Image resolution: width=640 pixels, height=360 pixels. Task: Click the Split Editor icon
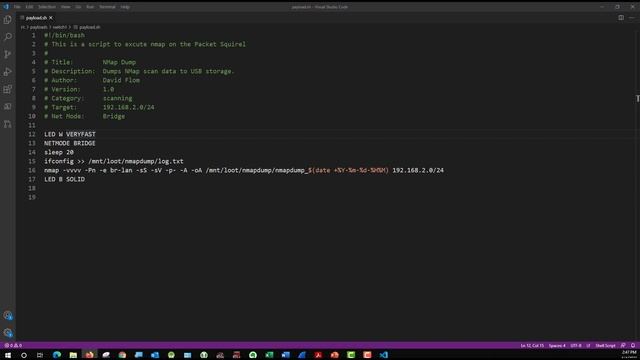pos(621,18)
